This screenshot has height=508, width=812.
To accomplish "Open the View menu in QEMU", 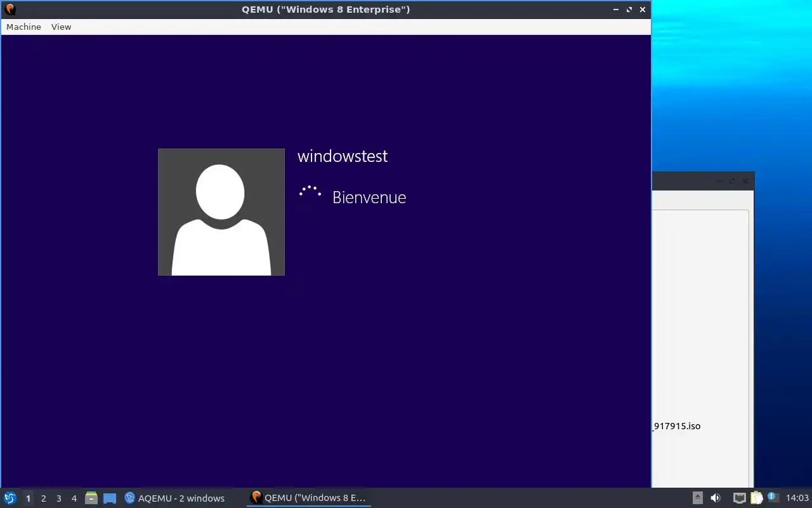I will tap(61, 27).
